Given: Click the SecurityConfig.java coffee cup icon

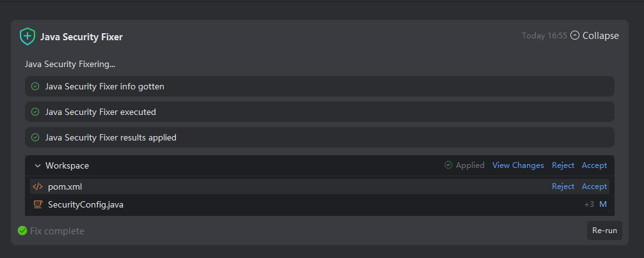Looking at the screenshot, I should click(38, 204).
